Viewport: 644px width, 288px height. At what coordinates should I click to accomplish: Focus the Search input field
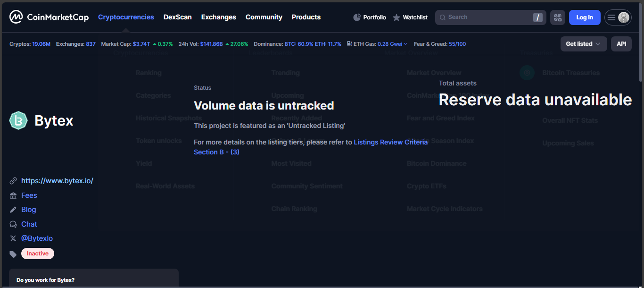tap(491, 17)
